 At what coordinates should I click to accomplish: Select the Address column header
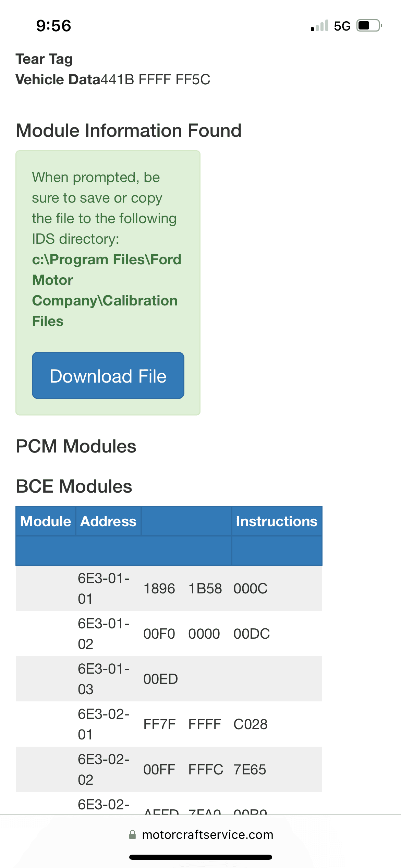(108, 521)
